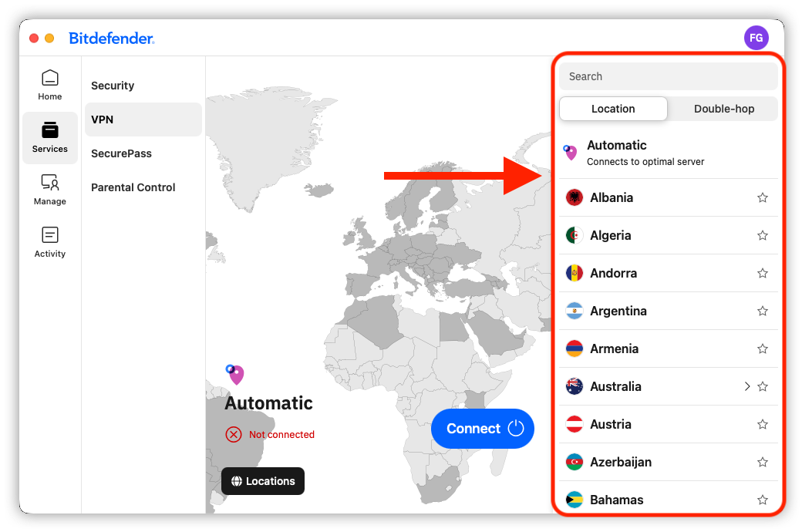This screenshot has width=802, height=532.
Task: Click the Automatic location pin icon in list
Action: tap(571, 153)
